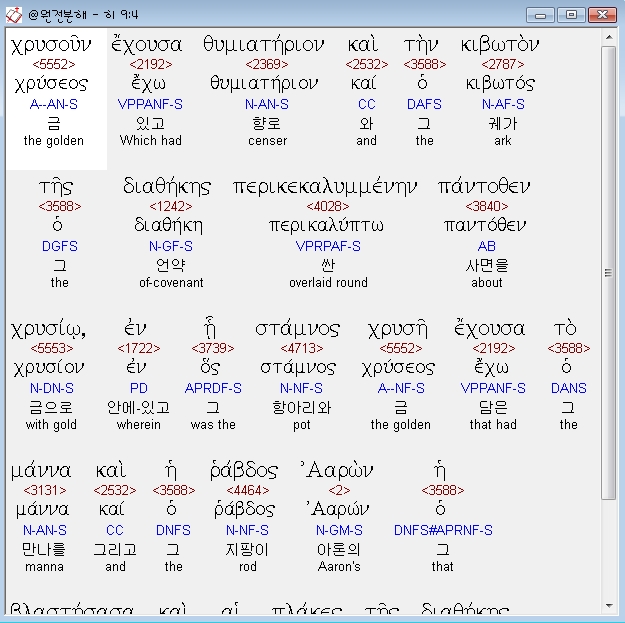Click the gloss 'manna'
Image resolution: width=625 pixels, height=623 pixels.
(x=44, y=566)
